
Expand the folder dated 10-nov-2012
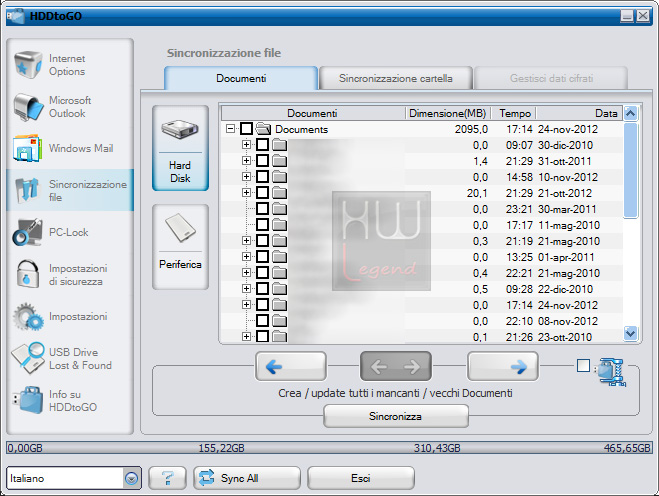coord(247,177)
